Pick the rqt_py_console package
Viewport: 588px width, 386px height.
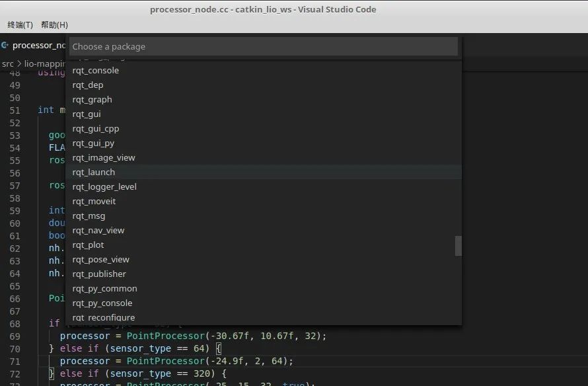point(264,303)
